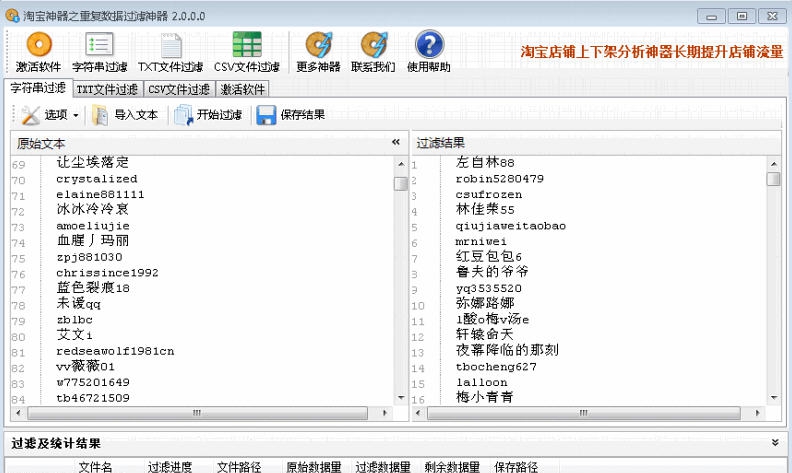Click scroll-down arrow in 原始文本 panel
This screenshot has height=473, width=792.
[x=401, y=398]
